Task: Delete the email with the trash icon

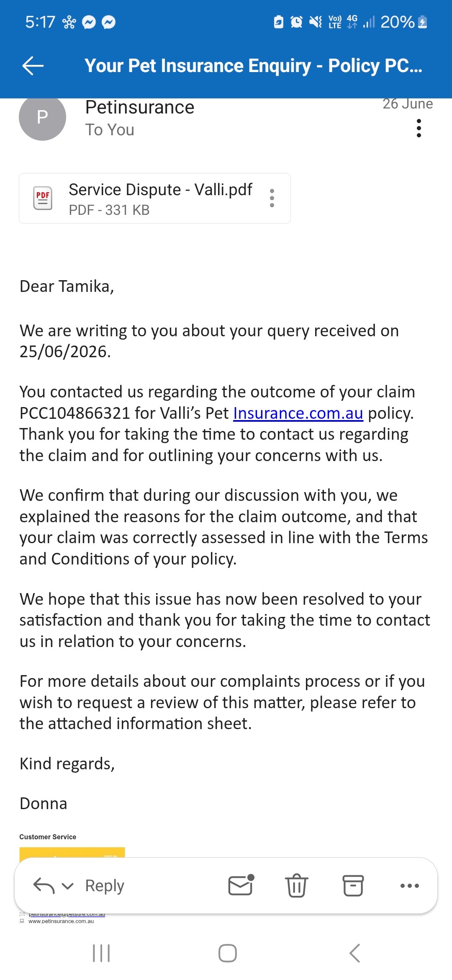Action: tap(297, 885)
